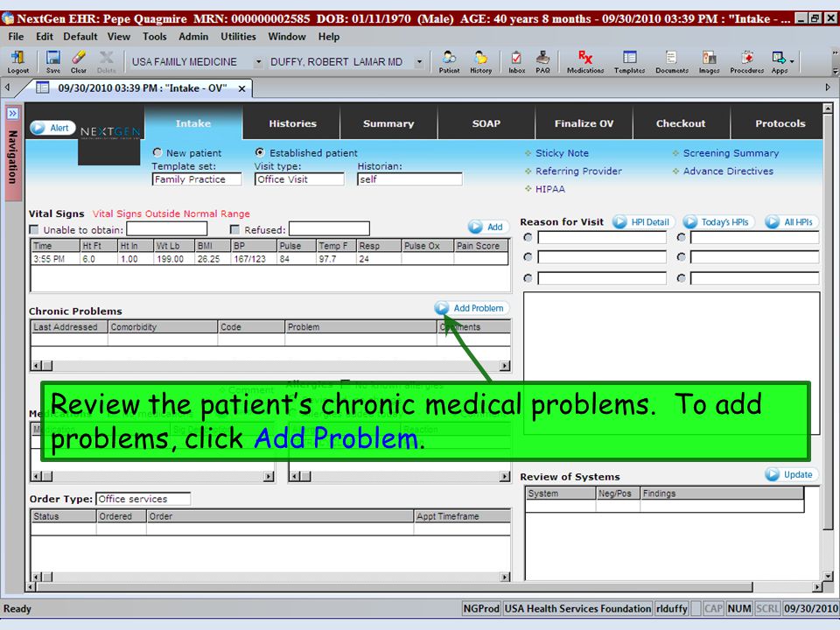Switch to the Summary tab
Screen dimensions: 840x630
coord(388,123)
